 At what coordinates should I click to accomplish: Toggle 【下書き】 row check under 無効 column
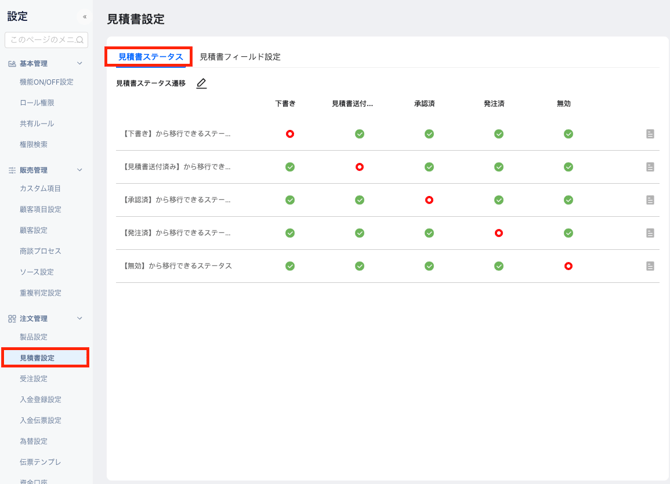(x=568, y=134)
